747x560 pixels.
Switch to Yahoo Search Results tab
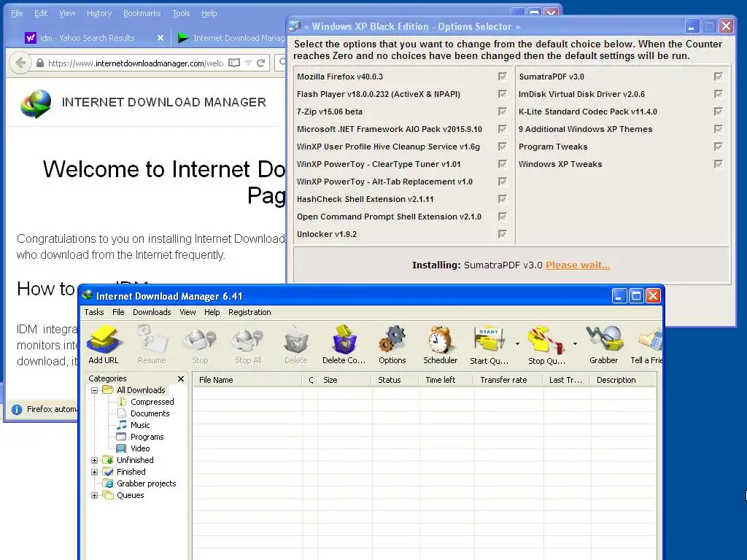pos(87,38)
